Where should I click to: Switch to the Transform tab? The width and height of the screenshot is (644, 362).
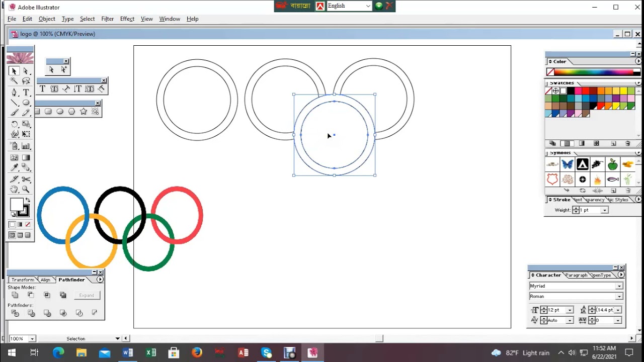pos(23,280)
